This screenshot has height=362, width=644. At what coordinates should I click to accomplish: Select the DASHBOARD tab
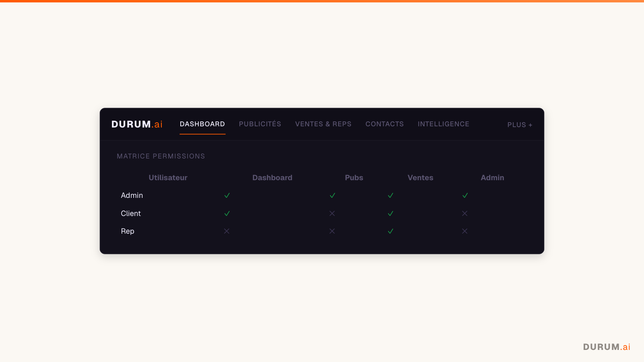coord(202,124)
